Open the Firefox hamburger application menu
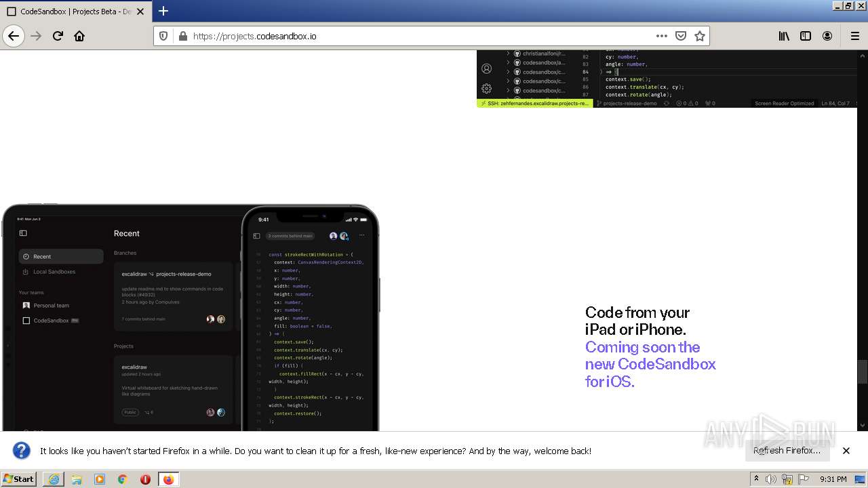The height and width of the screenshot is (488, 868). [x=854, y=36]
